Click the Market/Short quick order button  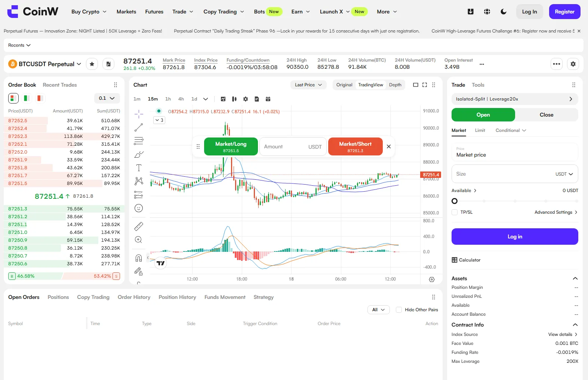[355, 146]
